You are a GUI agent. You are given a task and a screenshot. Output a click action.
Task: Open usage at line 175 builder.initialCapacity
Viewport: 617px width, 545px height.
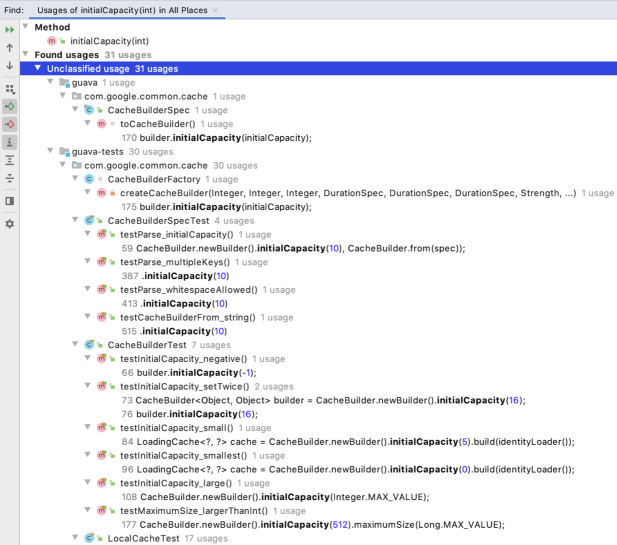[216, 207]
